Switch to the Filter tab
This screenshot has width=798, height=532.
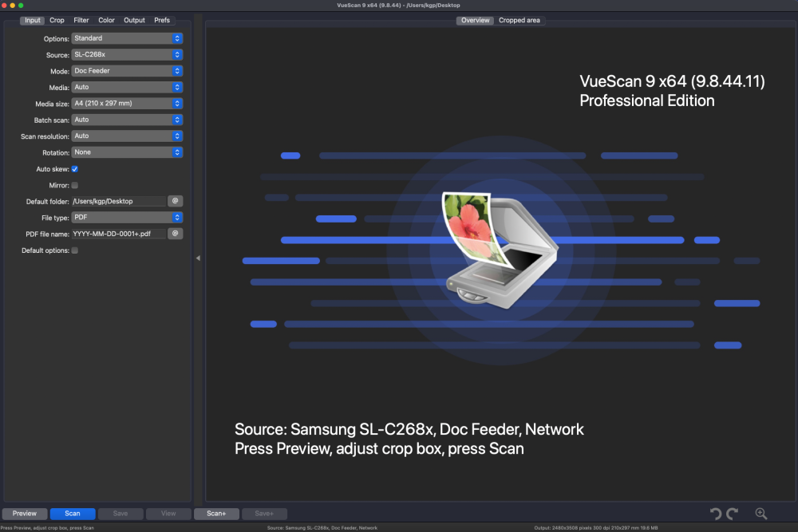pyautogui.click(x=81, y=21)
